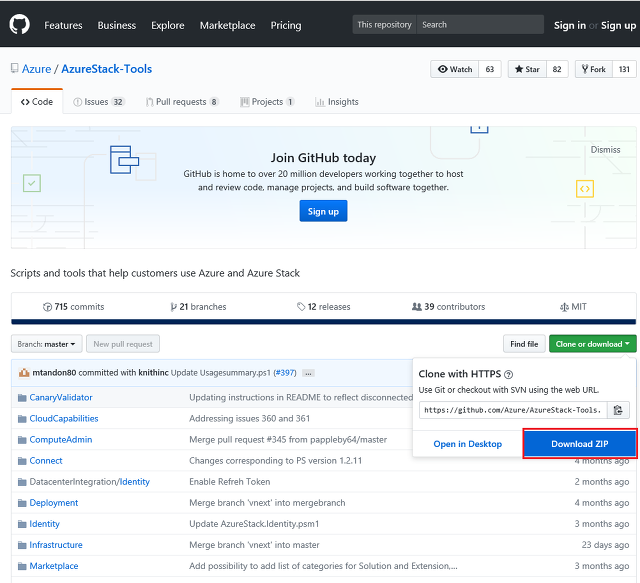Click the Marketplace folder icon

point(22,567)
